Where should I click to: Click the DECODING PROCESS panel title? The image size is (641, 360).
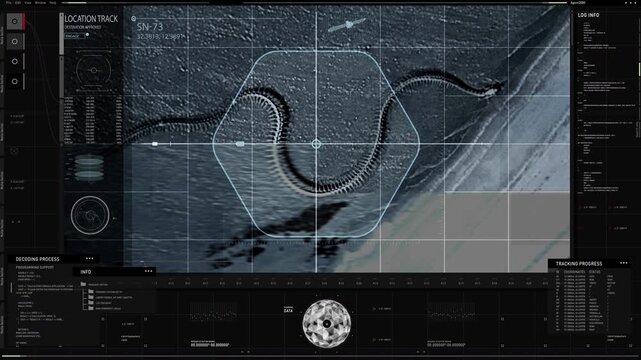pyautogui.click(x=38, y=259)
